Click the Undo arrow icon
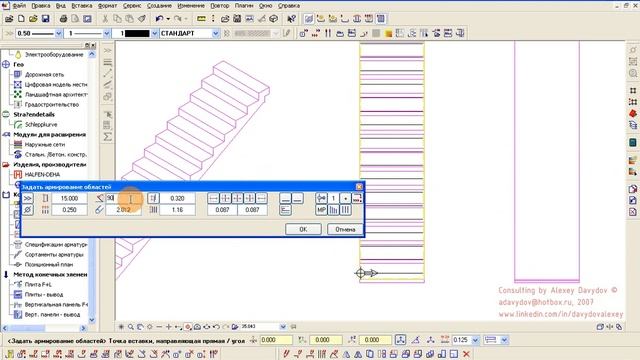640x360 pixels. tap(159, 19)
